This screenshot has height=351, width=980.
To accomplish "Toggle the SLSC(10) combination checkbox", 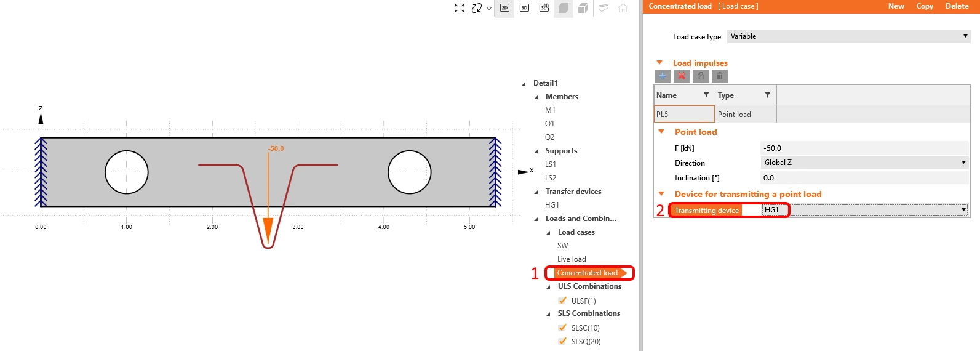I will point(562,328).
